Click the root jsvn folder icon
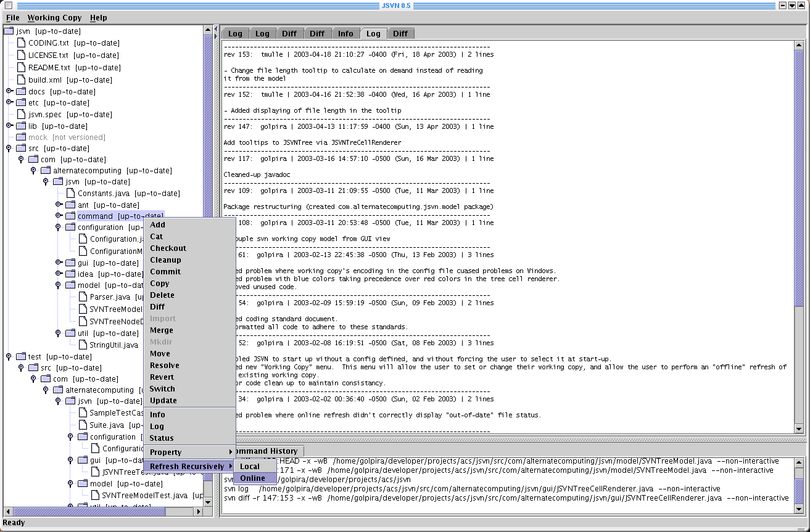810x532 pixels. coord(9,31)
